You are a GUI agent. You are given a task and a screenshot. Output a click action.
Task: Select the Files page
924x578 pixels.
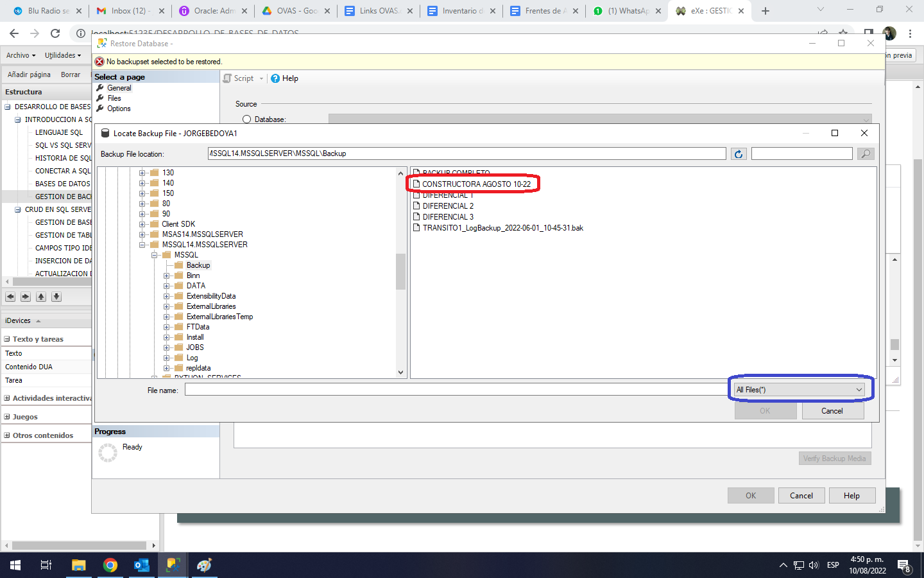(114, 98)
